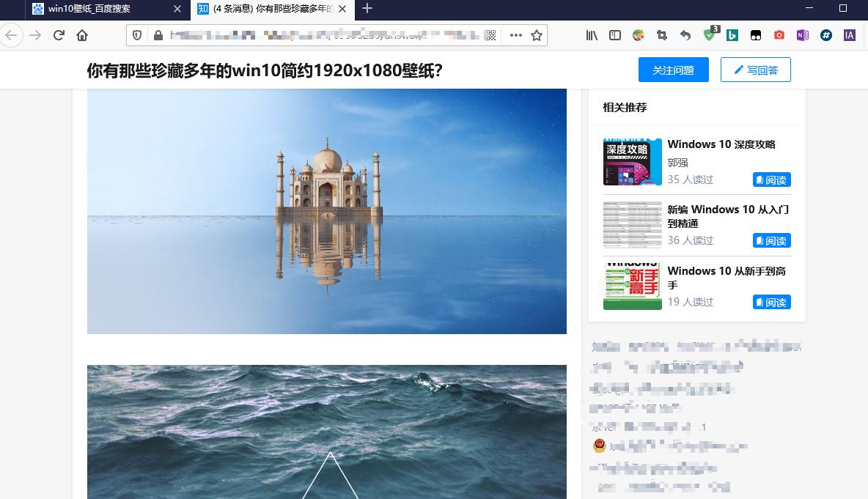Click the 关注问题 follow button
This screenshot has width=868, height=499.
(x=673, y=70)
